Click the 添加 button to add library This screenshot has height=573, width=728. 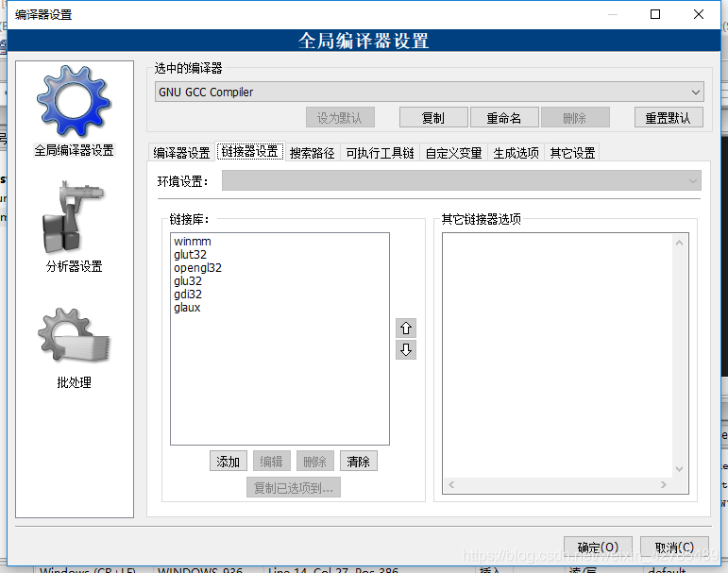[x=229, y=462]
